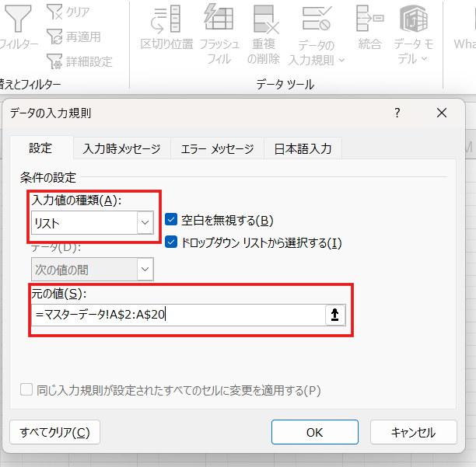Screen dimensions: 476x467
Task: Click the range selector arrow in 元の値
Action: [x=335, y=315]
